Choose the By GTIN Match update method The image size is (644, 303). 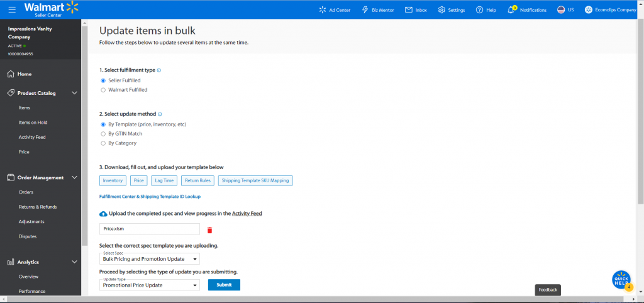[x=104, y=134]
